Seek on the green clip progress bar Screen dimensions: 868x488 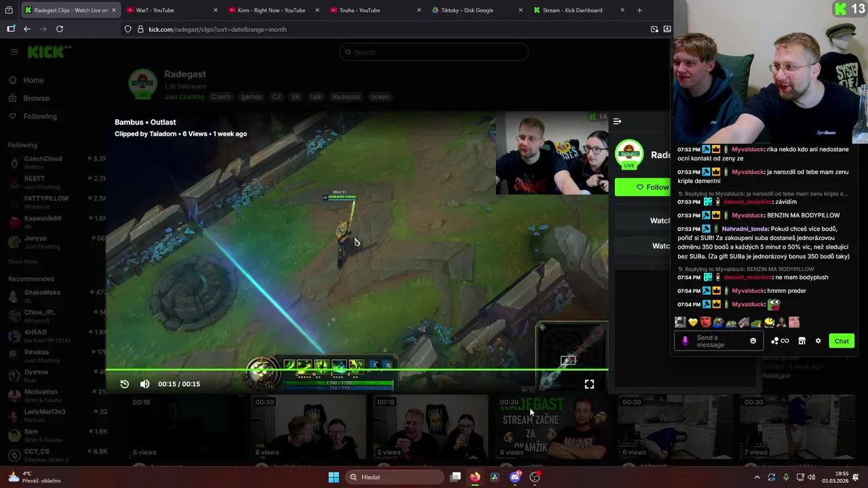click(x=357, y=370)
